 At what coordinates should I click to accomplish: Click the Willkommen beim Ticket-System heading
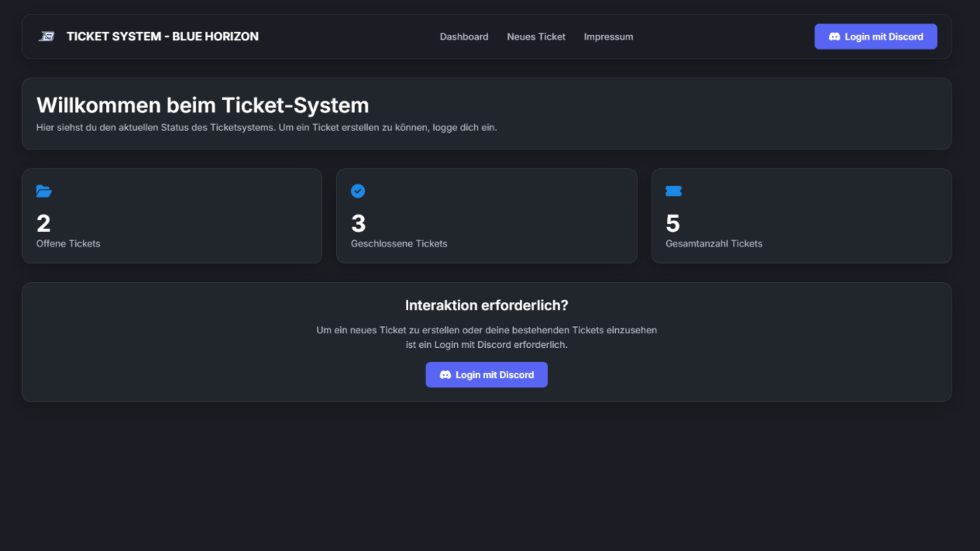click(x=202, y=105)
